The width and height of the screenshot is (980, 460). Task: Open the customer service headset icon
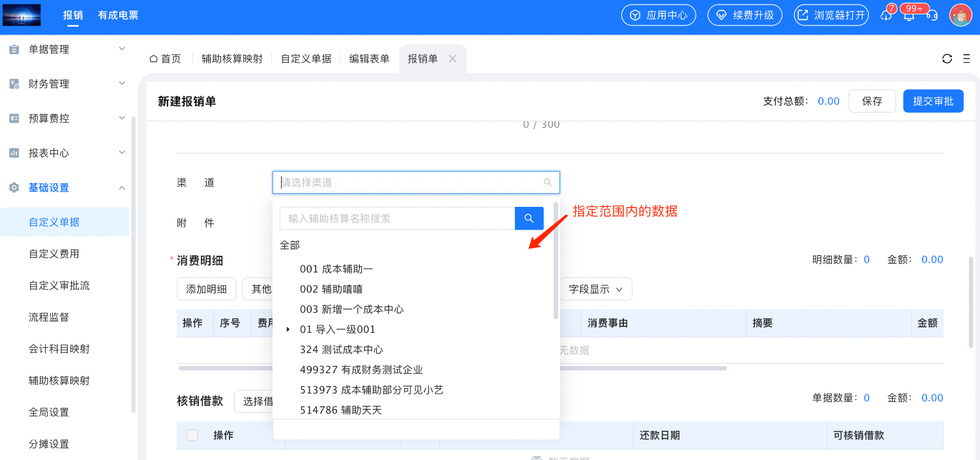(932, 16)
